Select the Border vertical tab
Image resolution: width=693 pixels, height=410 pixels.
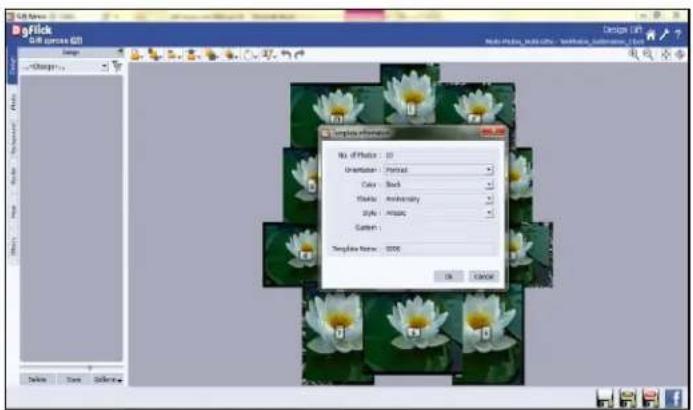[13, 175]
